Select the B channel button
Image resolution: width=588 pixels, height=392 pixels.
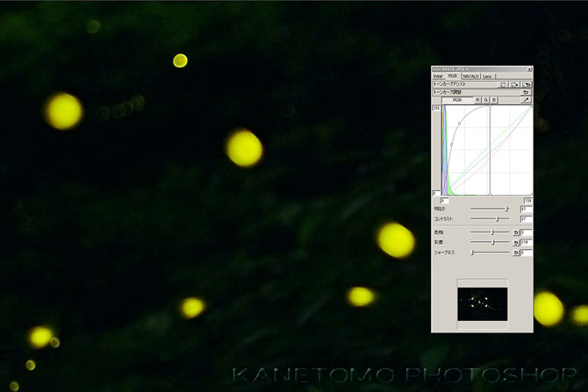[494, 100]
